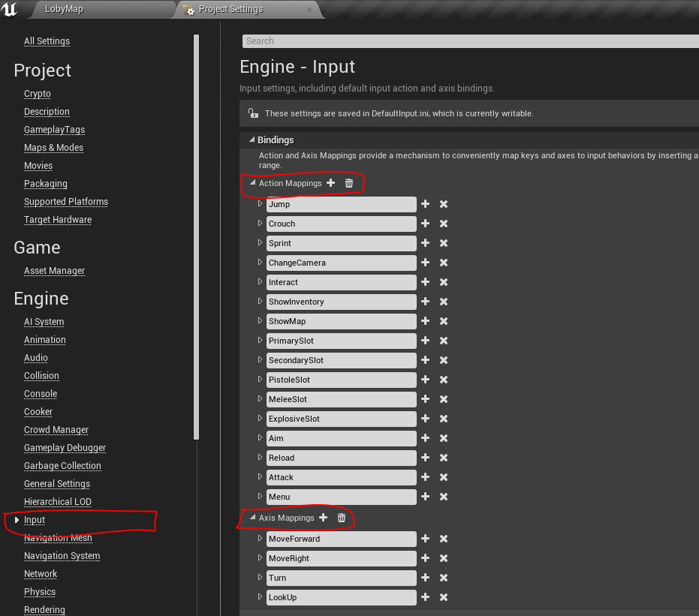699x616 pixels.
Task: Remove the LookUp axis mapping
Action: click(x=444, y=597)
